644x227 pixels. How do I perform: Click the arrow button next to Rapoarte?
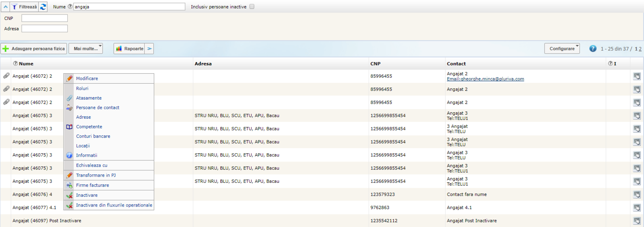click(149, 49)
